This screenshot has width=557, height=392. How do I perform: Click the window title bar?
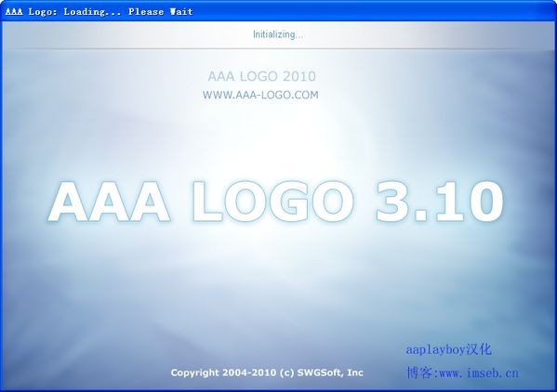tap(279, 11)
